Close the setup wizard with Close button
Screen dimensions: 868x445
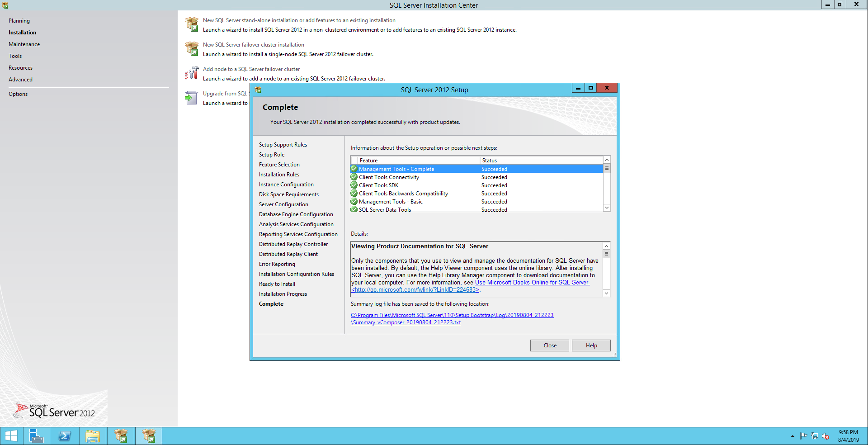(x=549, y=346)
